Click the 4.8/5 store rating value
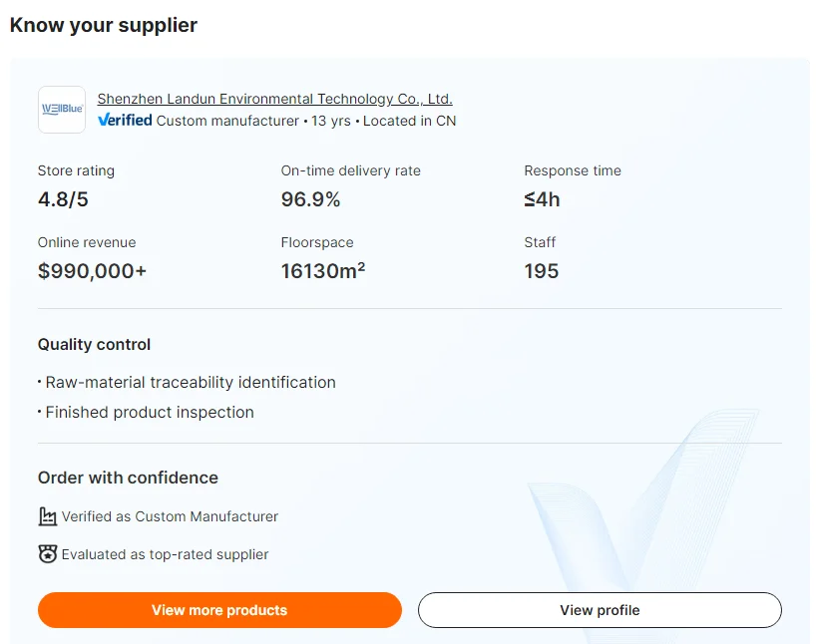This screenshot has width=816, height=644. (63, 199)
